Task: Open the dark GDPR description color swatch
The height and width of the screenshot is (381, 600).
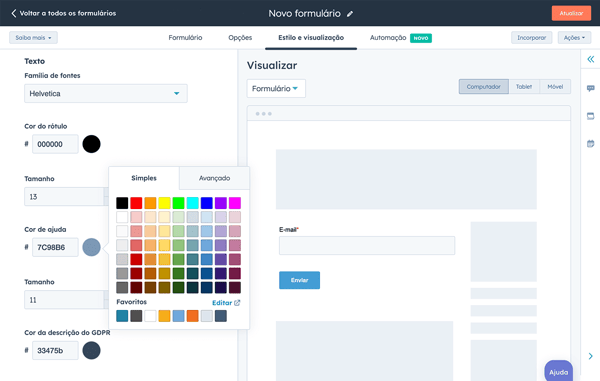Action: [91, 350]
